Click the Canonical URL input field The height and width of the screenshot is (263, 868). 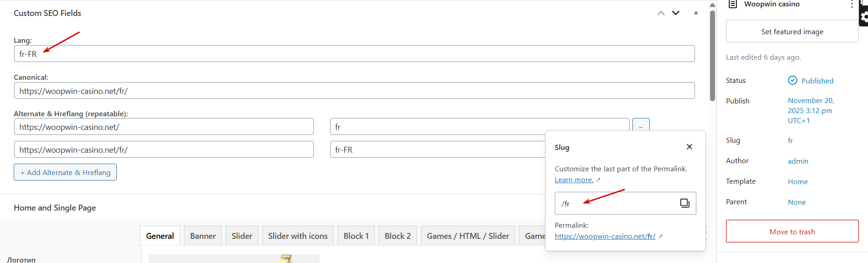click(x=354, y=91)
